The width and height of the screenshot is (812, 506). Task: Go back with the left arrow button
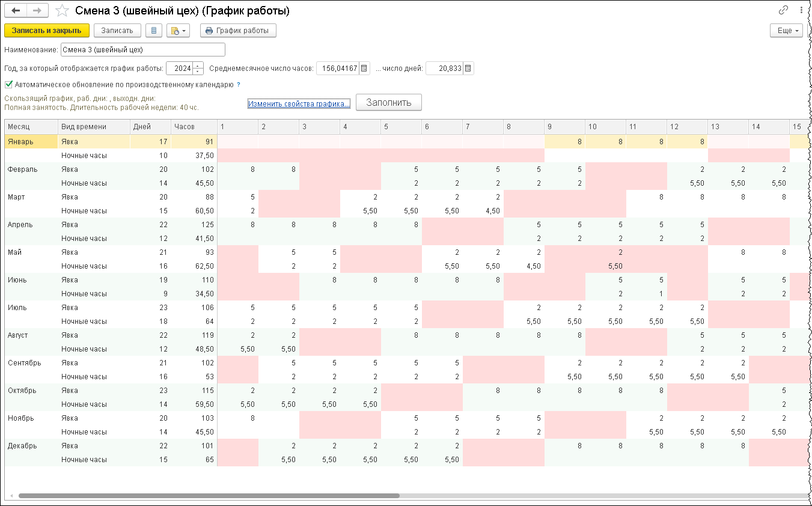[x=16, y=11]
